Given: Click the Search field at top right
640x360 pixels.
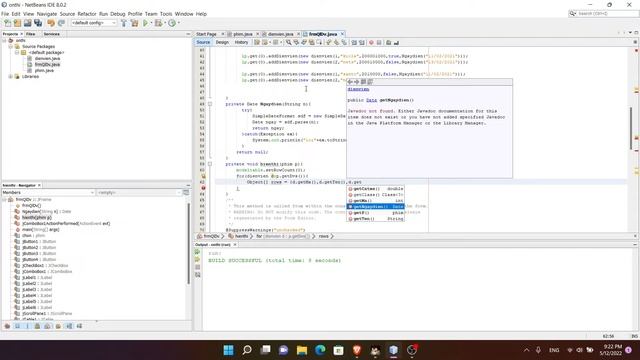Looking at the screenshot, I should point(603,13).
